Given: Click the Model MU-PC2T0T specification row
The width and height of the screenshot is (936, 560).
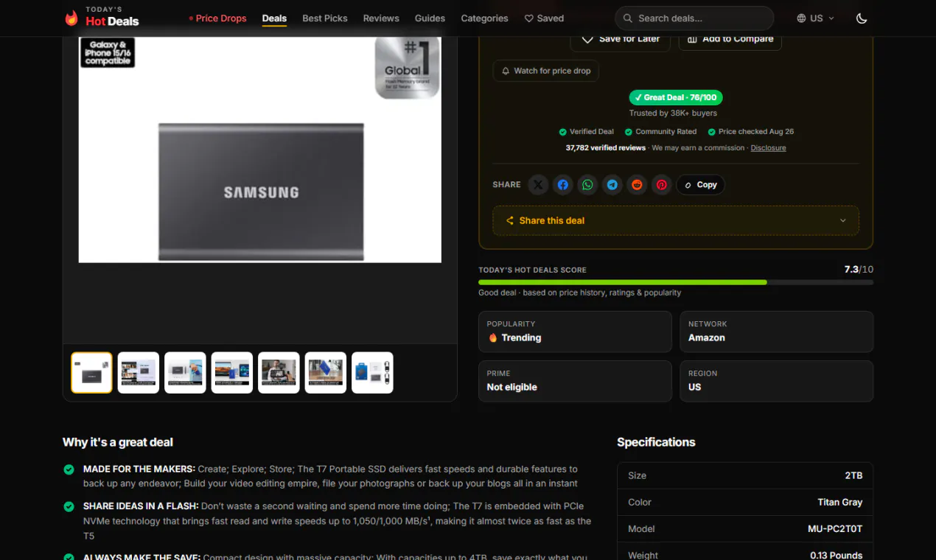Looking at the screenshot, I should point(745,529).
